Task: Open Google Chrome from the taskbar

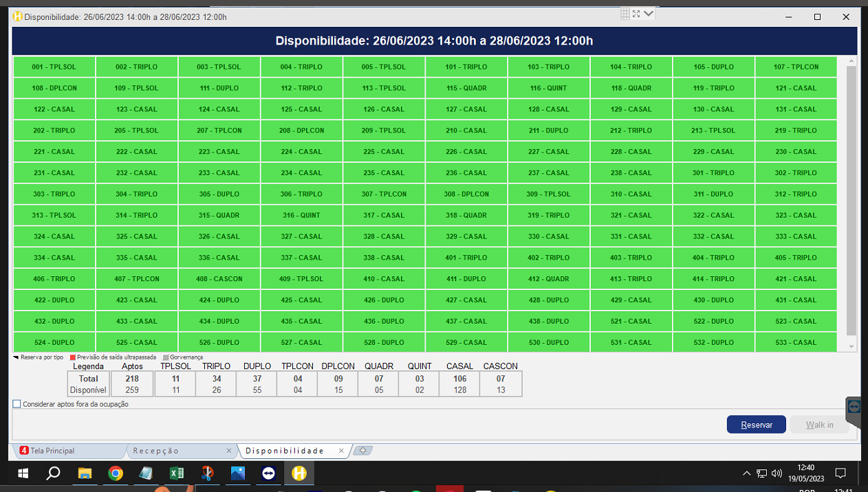Action: point(116,473)
